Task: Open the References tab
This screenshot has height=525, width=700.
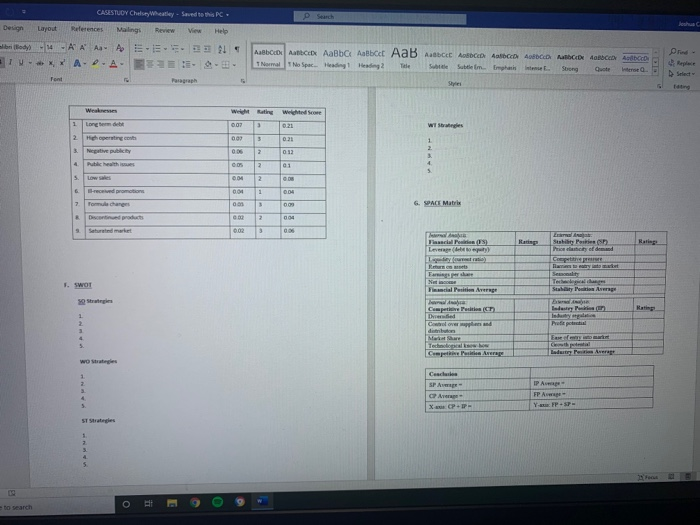Action: click(x=87, y=29)
